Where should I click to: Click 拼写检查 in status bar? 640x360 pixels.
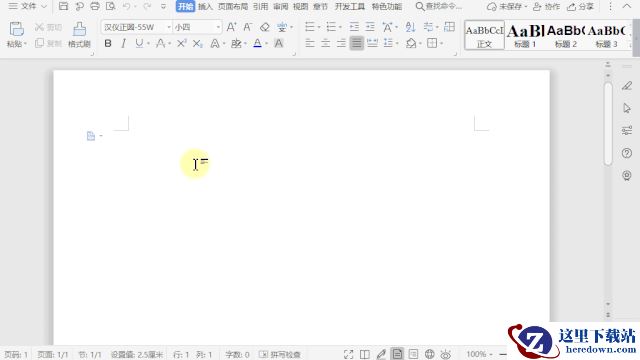click(x=280, y=354)
